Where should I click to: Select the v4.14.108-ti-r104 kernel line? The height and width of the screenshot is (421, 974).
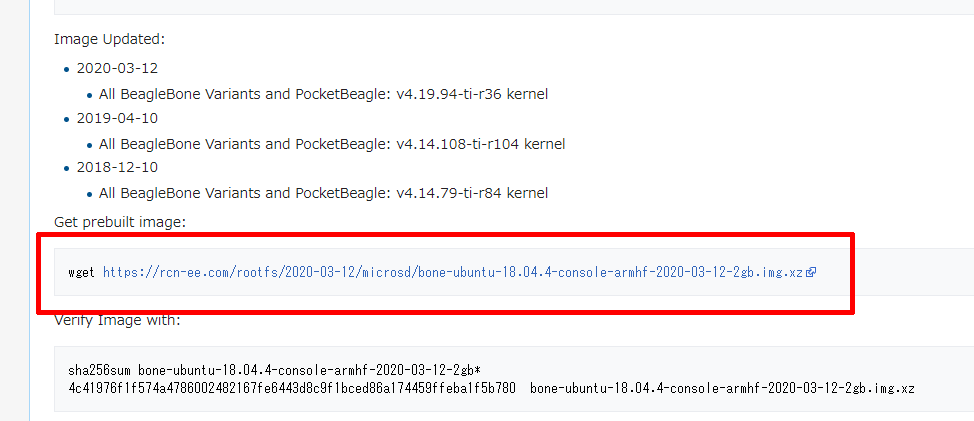click(x=332, y=144)
